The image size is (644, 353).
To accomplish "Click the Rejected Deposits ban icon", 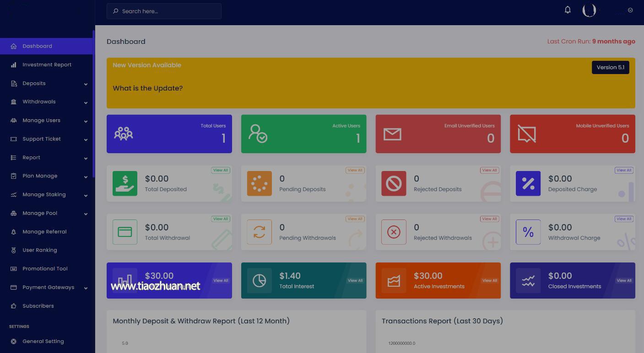I will pyautogui.click(x=394, y=183).
